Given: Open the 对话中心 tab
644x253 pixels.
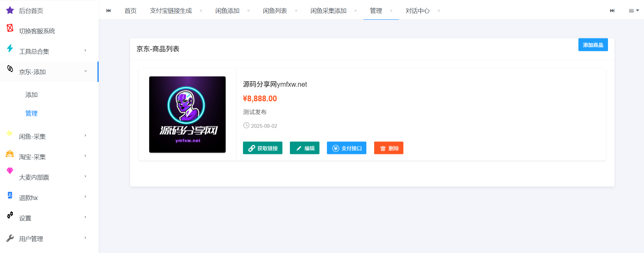Looking at the screenshot, I should click(417, 11).
